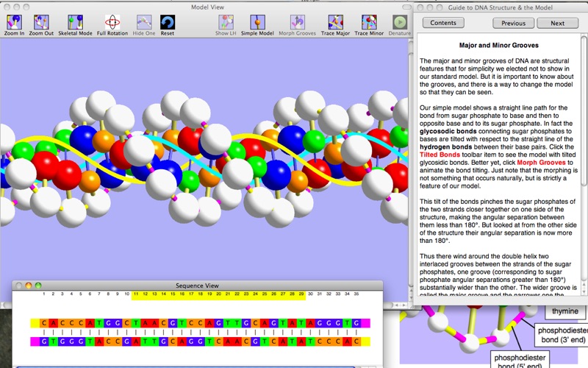Enable Full Rotation

[x=112, y=25]
